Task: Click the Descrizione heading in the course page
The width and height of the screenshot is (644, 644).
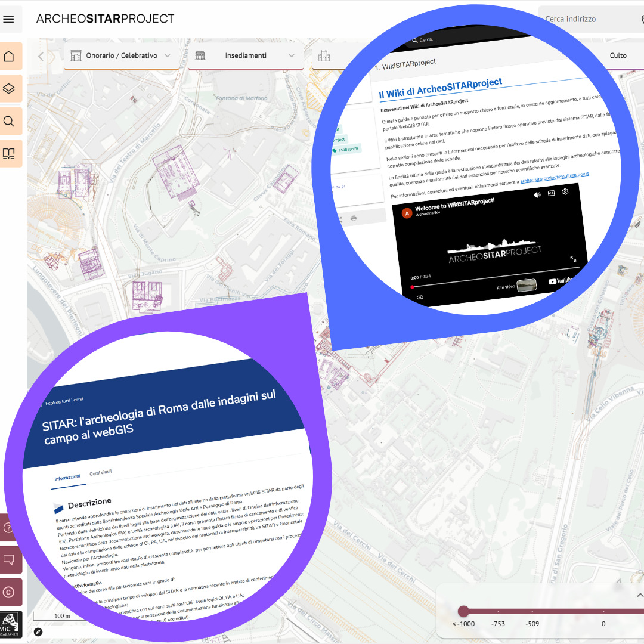Action: click(x=89, y=503)
